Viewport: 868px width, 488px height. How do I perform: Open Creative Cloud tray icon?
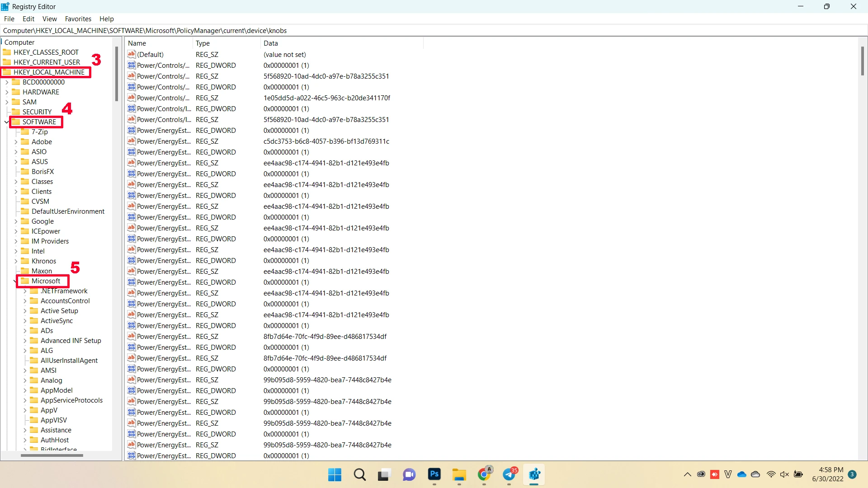[701, 474]
